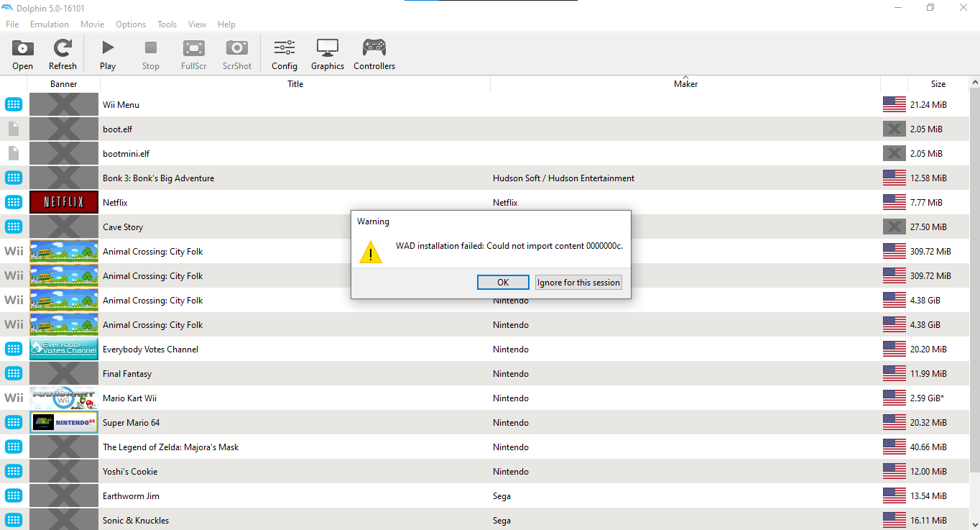Click the channel icon beside Cave Story

14,227
